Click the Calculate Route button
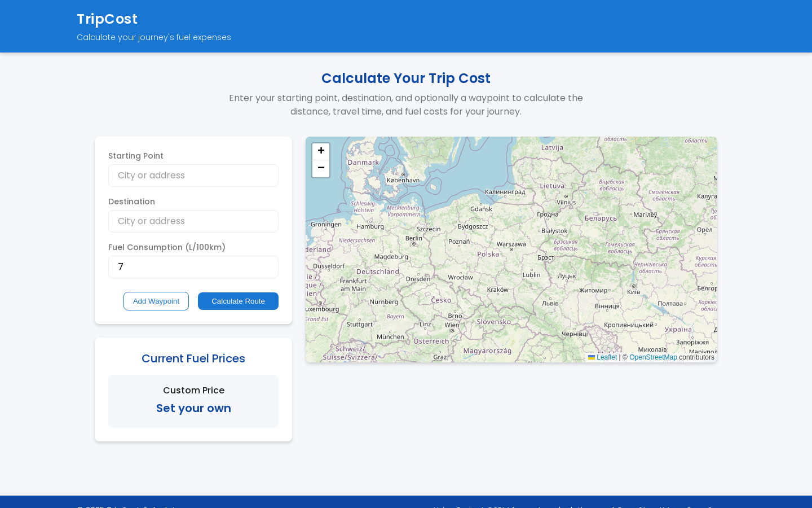This screenshot has width=812, height=508. pos(238,301)
